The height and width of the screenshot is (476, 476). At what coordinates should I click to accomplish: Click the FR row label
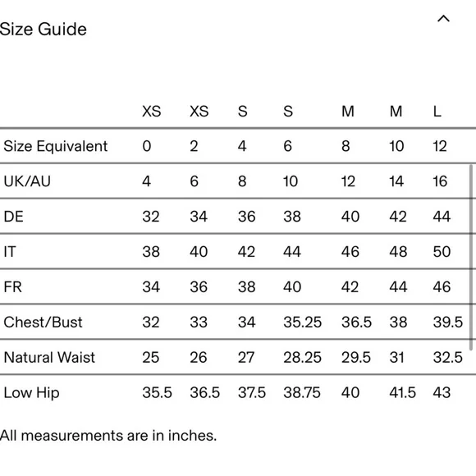click(13, 287)
